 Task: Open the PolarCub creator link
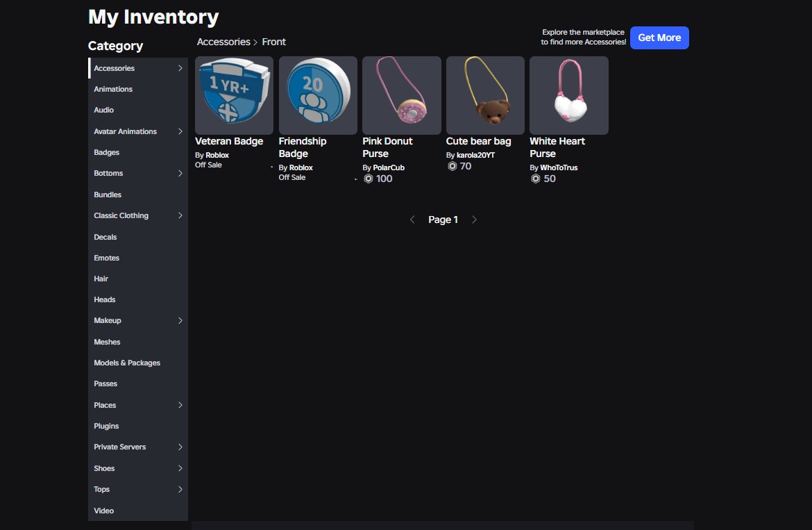389,167
